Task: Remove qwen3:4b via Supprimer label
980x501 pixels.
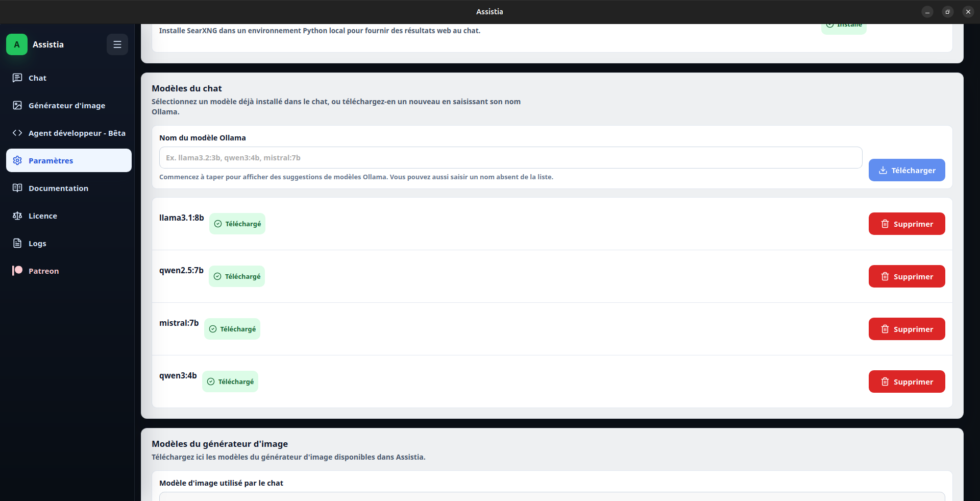Action: pyautogui.click(x=914, y=382)
